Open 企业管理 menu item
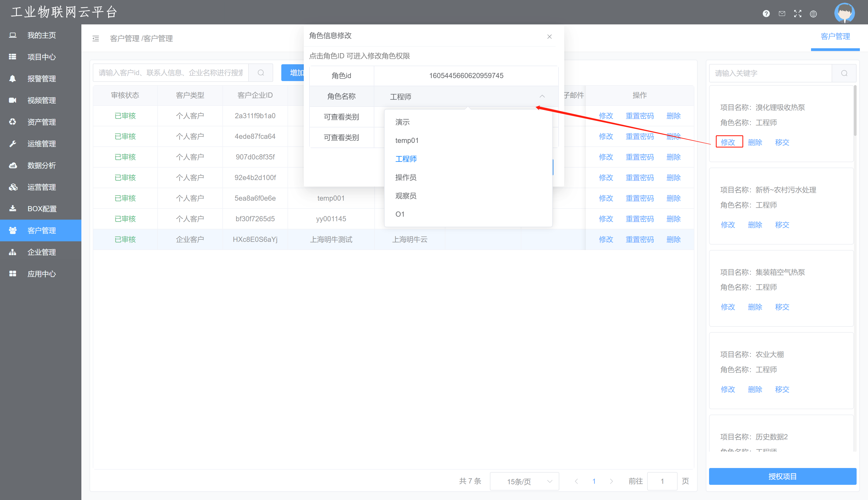 [x=40, y=252]
